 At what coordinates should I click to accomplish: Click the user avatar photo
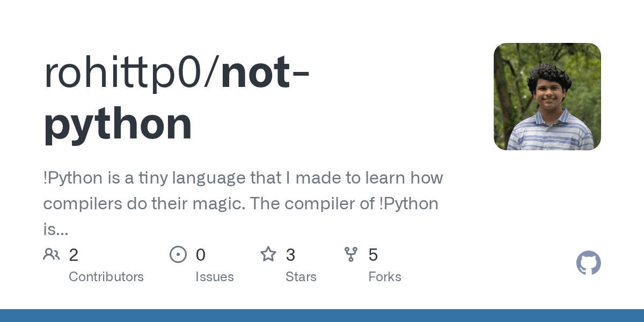click(547, 97)
